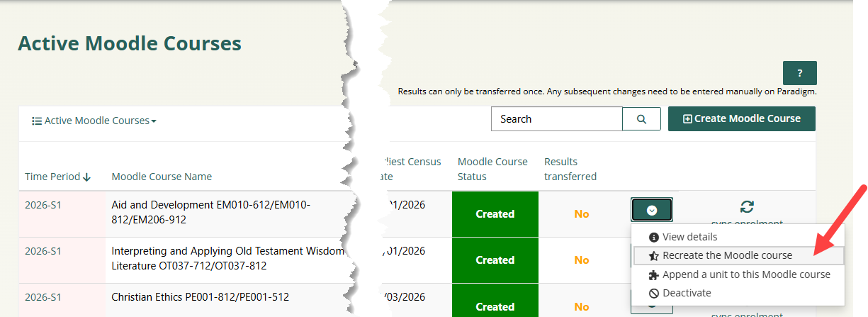Click Interpreting and Applying Old Testament Wisdom course
The height and width of the screenshot is (317, 868).
tap(227, 258)
